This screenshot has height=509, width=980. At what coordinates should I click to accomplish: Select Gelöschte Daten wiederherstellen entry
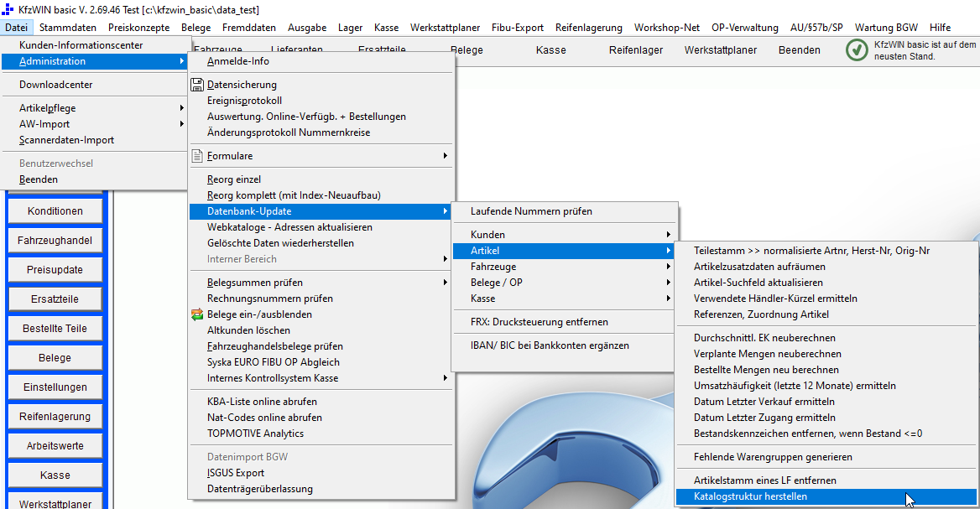pyautogui.click(x=321, y=243)
